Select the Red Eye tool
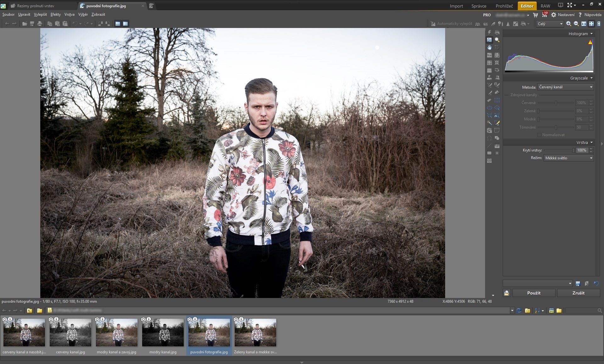Screen dimensions: 604x364 pyautogui.click(x=497, y=70)
